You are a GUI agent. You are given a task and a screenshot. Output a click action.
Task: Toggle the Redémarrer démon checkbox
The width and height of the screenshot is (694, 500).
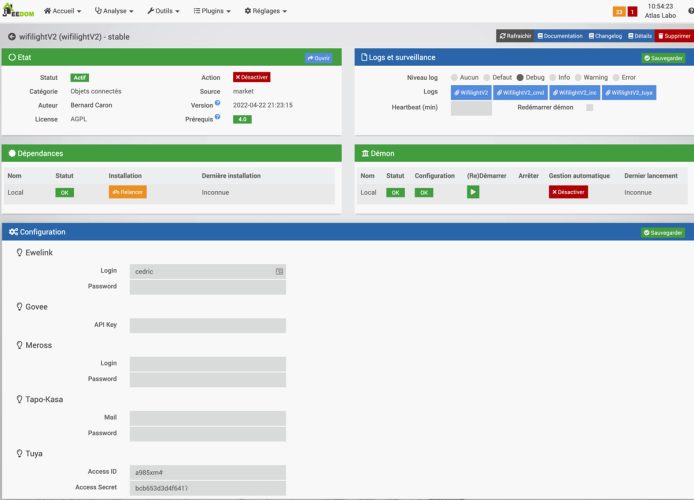590,108
